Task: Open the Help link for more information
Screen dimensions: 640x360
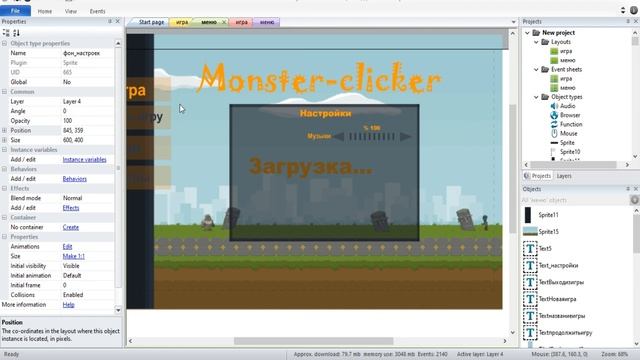Action: 68,305
